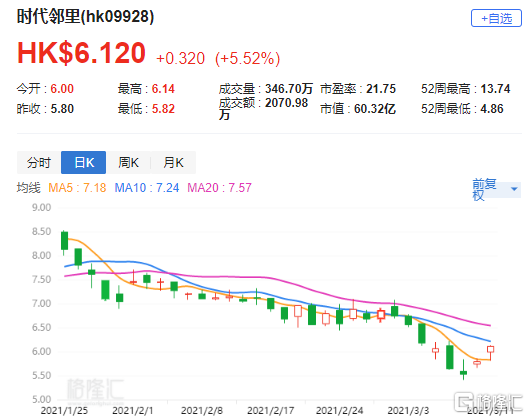The width and height of the screenshot is (529, 419).
Task: Switch to 分时 chart tab
Action: [39, 163]
